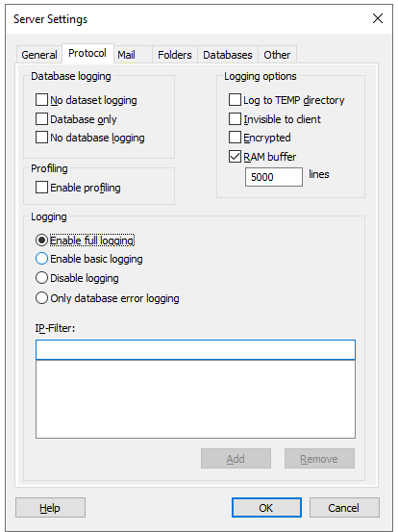The height and width of the screenshot is (532, 398).
Task: Click inside the IP-Filter list box
Action: click(195, 399)
